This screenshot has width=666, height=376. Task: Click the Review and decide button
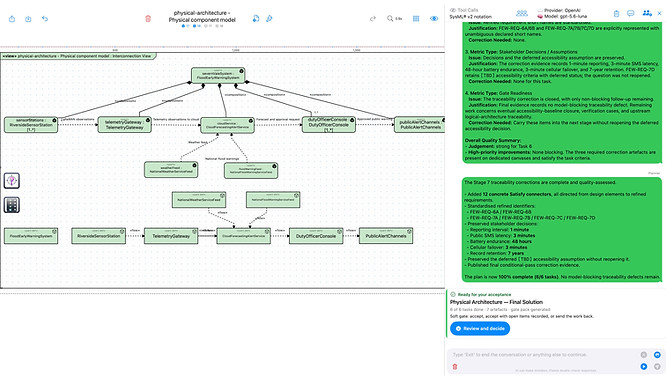(480, 328)
